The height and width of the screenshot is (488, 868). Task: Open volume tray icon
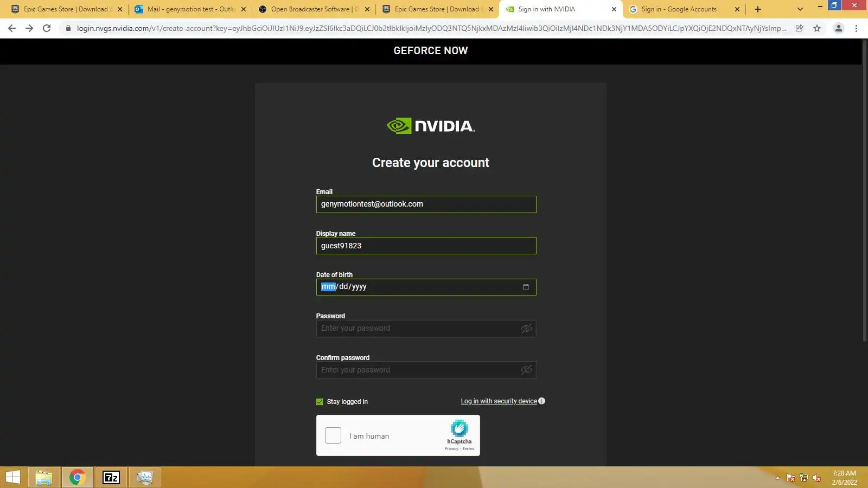817,478
